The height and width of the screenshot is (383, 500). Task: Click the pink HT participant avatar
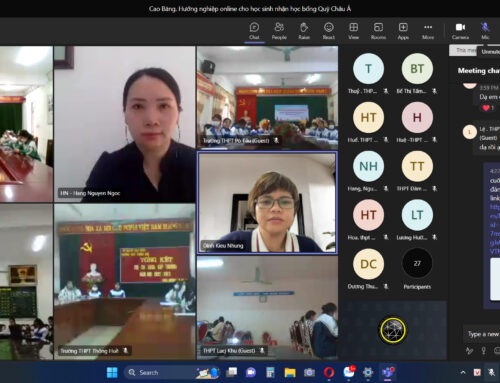[x=368, y=215]
